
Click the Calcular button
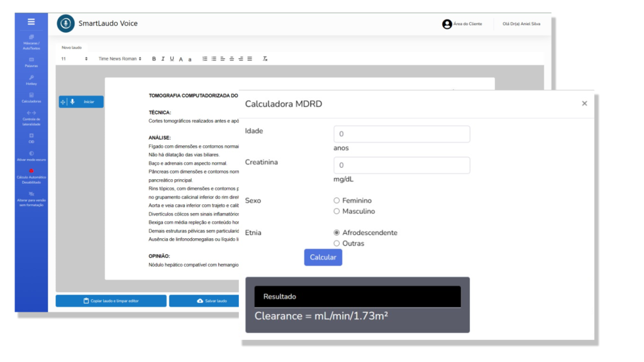(323, 257)
